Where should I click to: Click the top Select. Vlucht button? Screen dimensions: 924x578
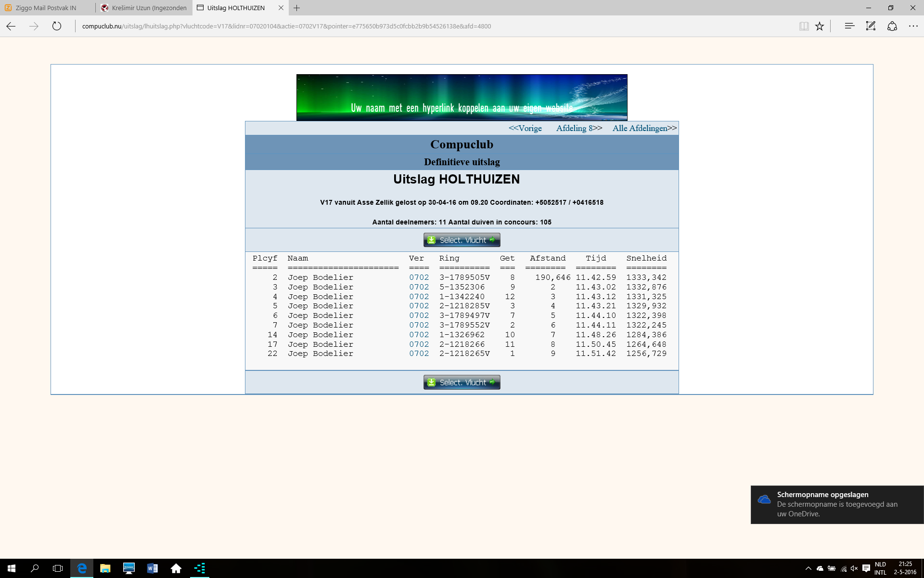click(x=462, y=240)
